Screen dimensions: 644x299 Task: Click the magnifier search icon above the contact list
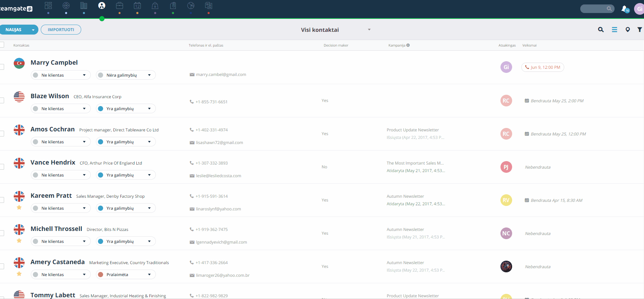(601, 30)
